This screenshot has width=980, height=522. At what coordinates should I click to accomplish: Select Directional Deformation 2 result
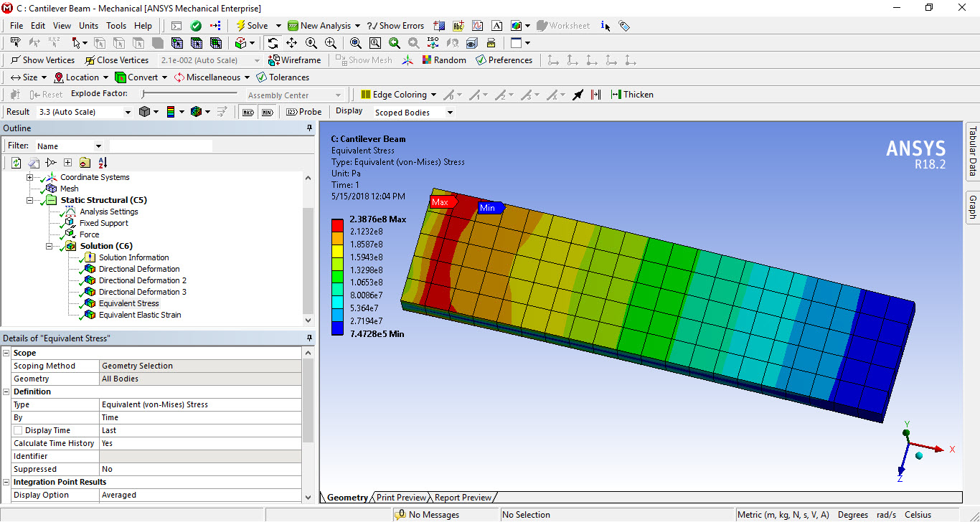(143, 280)
